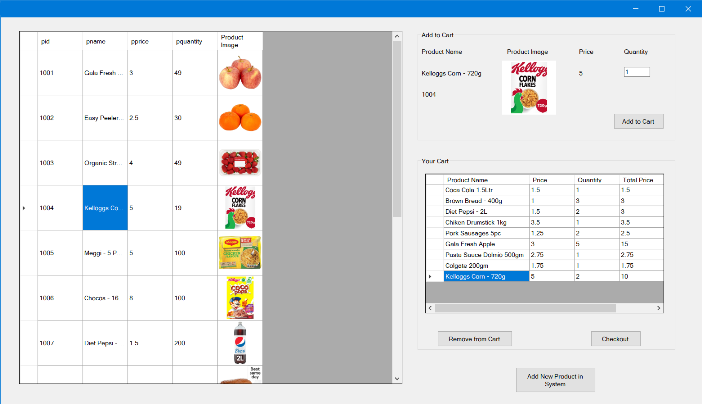Sort by the pname column header
The width and height of the screenshot is (702, 404).
(x=103, y=41)
